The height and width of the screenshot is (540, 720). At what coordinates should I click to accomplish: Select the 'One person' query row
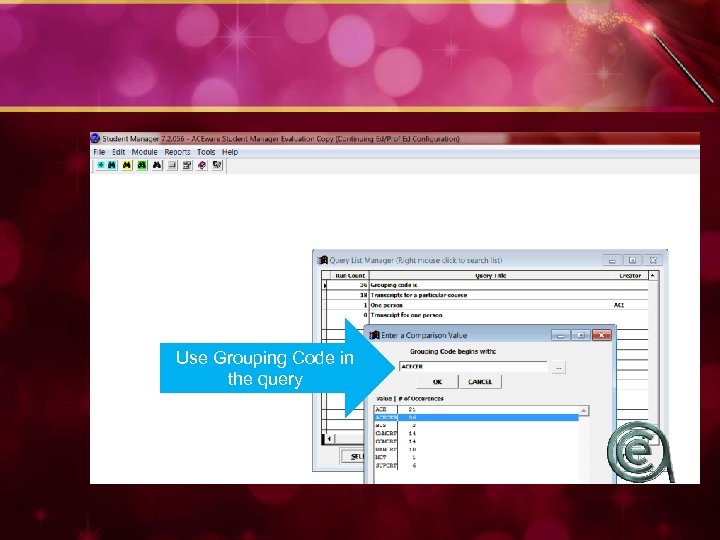(487, 305)
